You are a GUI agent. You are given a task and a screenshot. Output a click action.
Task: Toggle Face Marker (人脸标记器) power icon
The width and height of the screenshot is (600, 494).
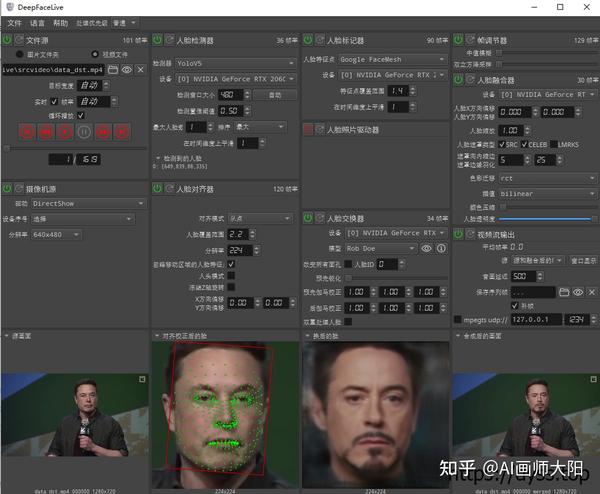click(x=308, y=39)
